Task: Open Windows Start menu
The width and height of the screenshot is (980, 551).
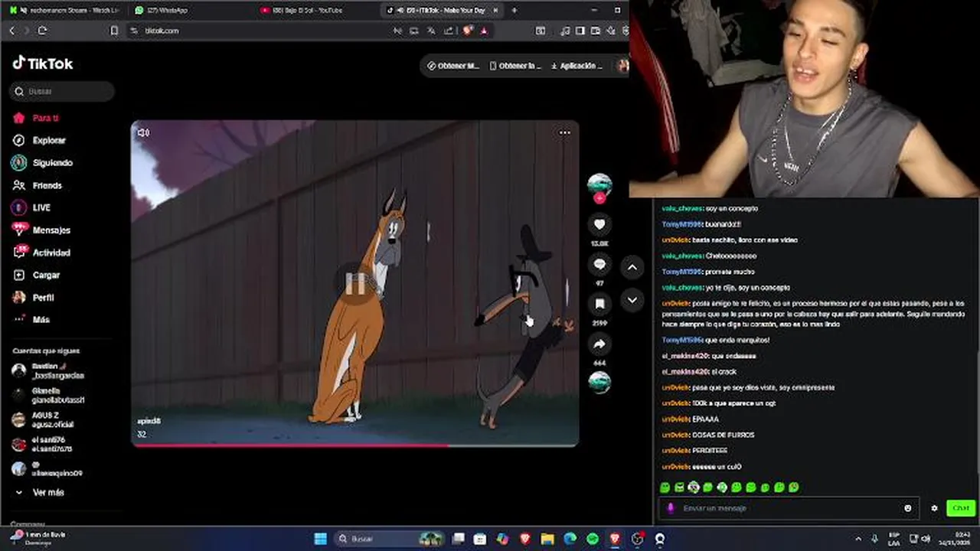Action: click(x=321, y=539)
